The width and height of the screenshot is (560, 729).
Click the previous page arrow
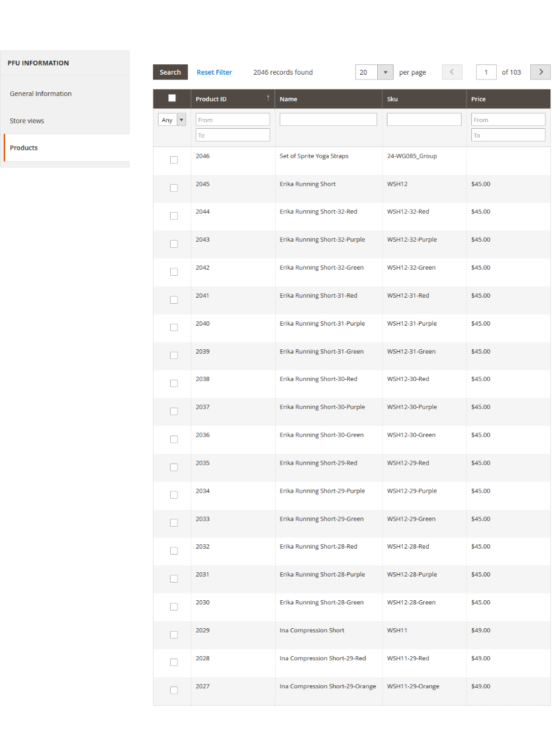(452, 72)
